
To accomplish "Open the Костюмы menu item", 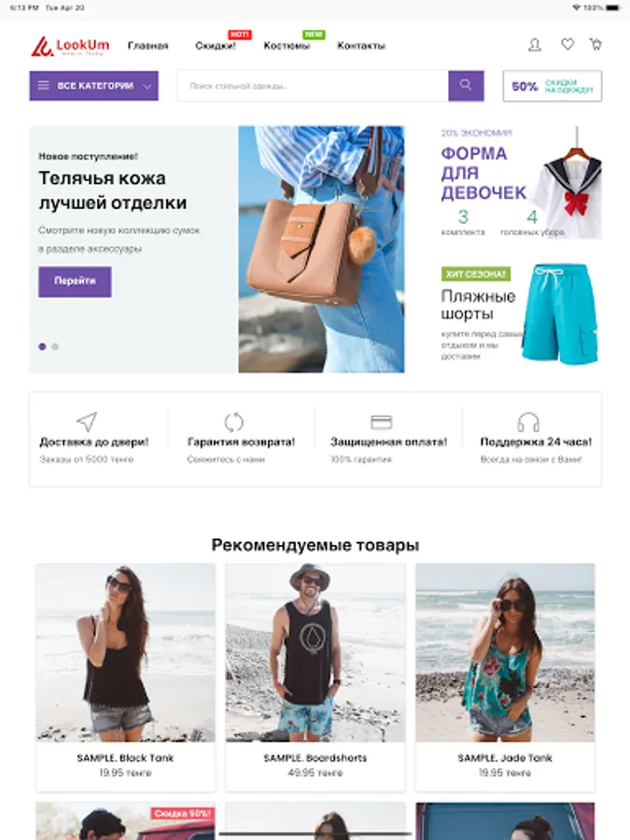I will pos(287,46).
